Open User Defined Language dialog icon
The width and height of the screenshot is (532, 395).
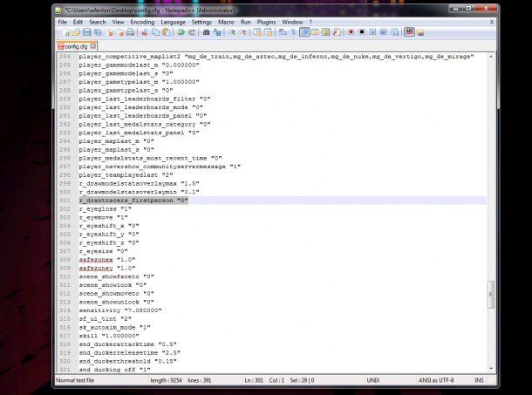tap(315, 32)
